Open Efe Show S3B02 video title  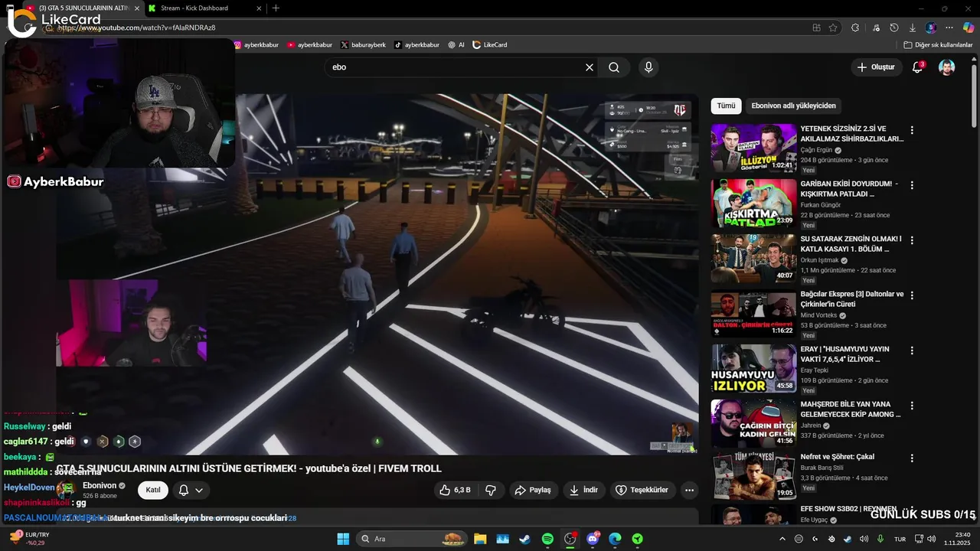848,509
